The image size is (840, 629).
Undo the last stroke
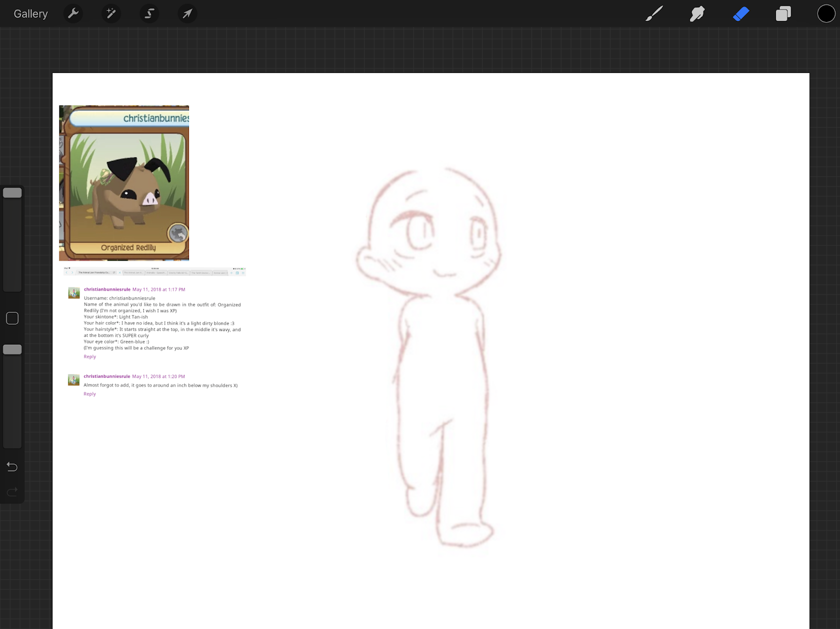[x=12, y=466]
